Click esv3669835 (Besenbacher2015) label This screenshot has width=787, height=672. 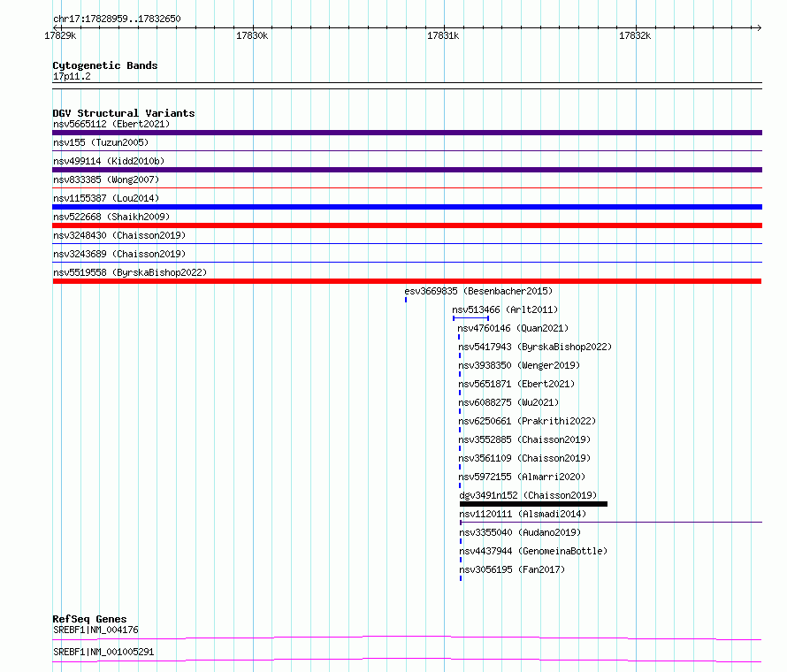[x=478, y=291]
